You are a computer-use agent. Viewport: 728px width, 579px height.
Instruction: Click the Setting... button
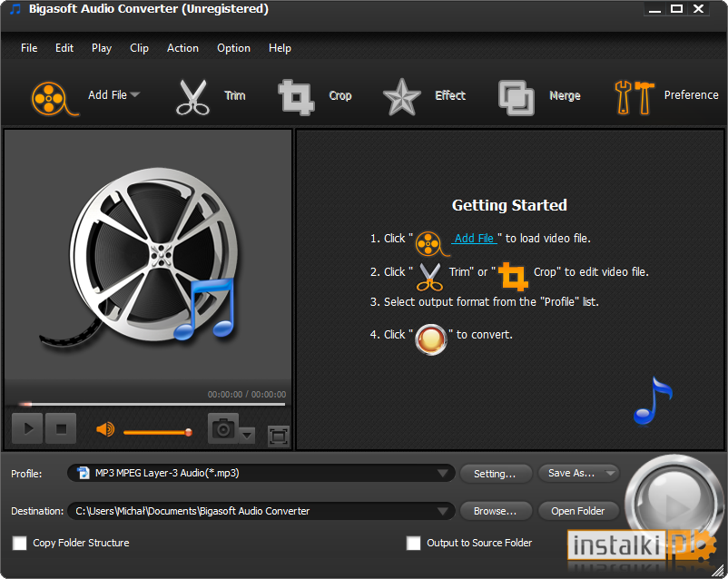click(x=496, y=474)
